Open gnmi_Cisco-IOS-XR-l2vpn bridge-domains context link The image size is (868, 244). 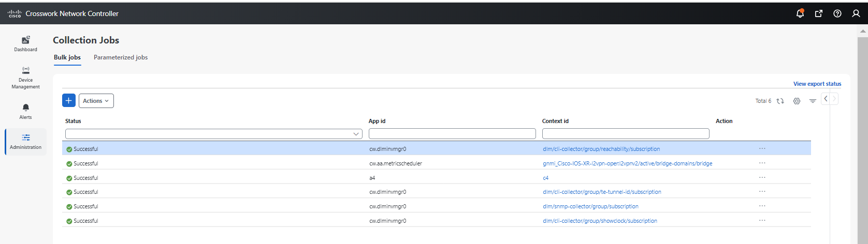[628, 163]
